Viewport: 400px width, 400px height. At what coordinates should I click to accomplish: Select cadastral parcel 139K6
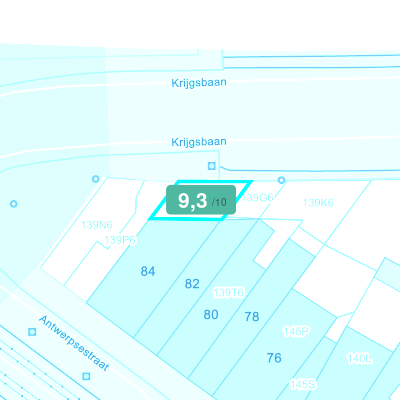(318, 203)
